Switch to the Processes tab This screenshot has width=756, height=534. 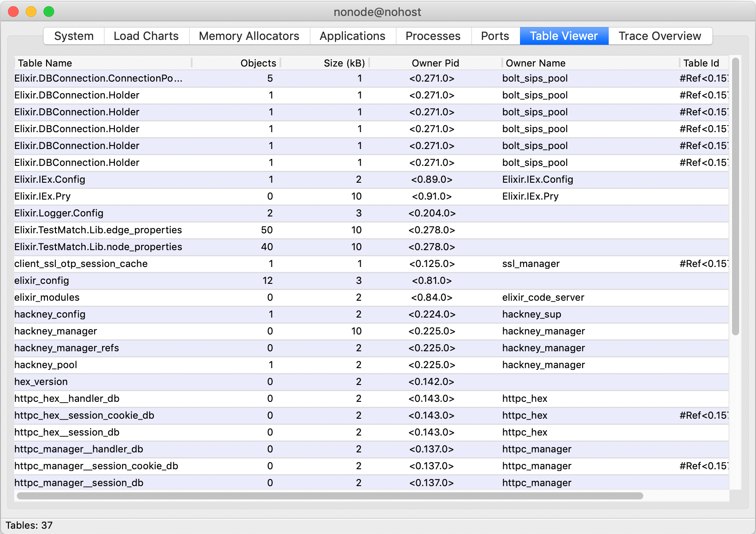coord(433,36)
